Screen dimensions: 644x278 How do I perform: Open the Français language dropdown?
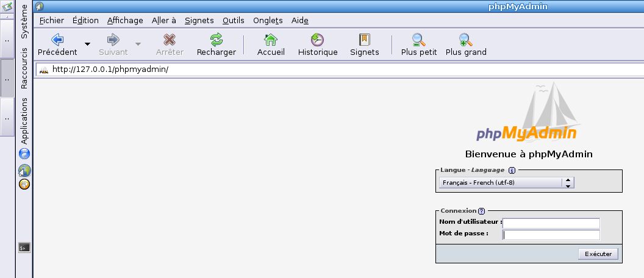tap(506, 182)
